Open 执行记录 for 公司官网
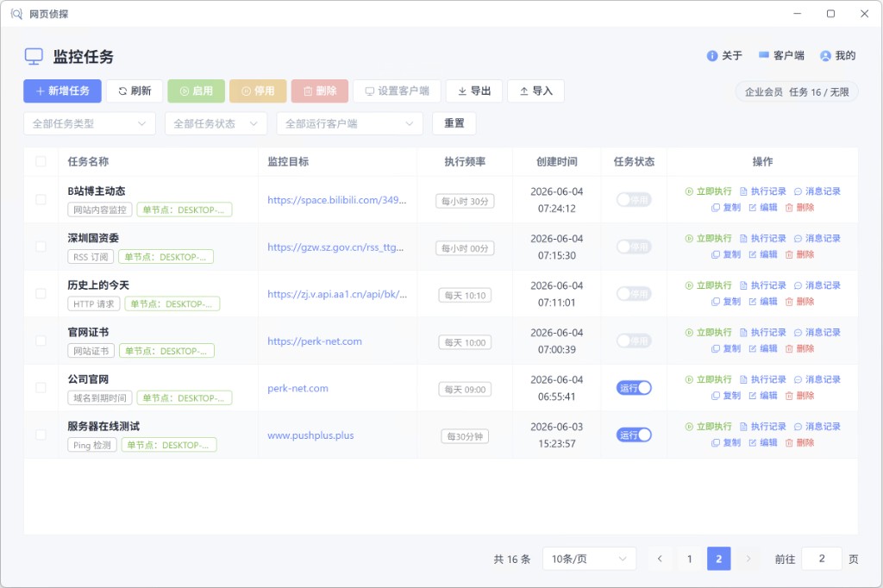883x588 pixels. 762,379
